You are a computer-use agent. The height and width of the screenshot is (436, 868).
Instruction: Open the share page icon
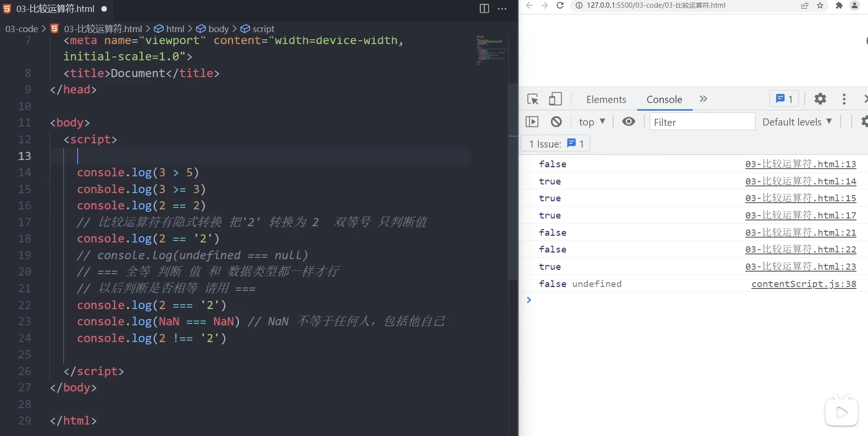coord(804,6)
